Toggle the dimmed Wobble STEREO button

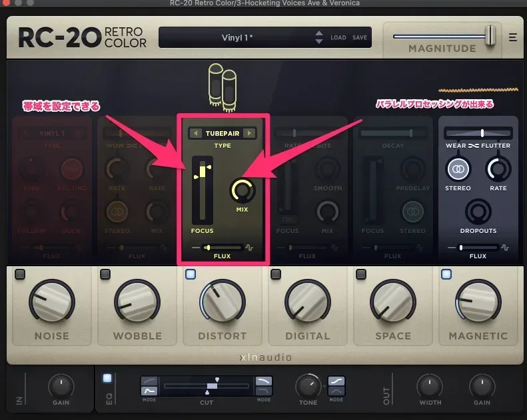click(117, 212)
